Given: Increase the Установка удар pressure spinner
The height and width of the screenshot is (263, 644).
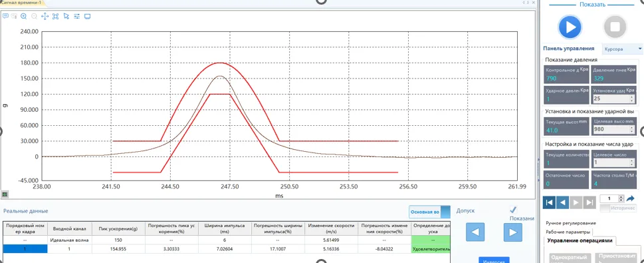Looking at the screenshot, I should (631, 97).
